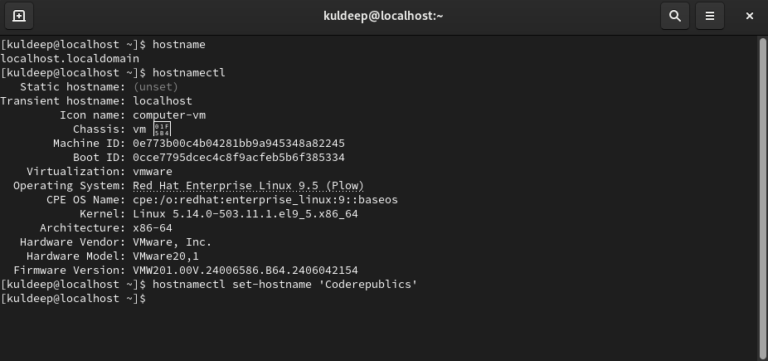Viewport: 768px width, 361px height.
Task: Click the localhost.localdomain output line
Action: pos(70,59)
